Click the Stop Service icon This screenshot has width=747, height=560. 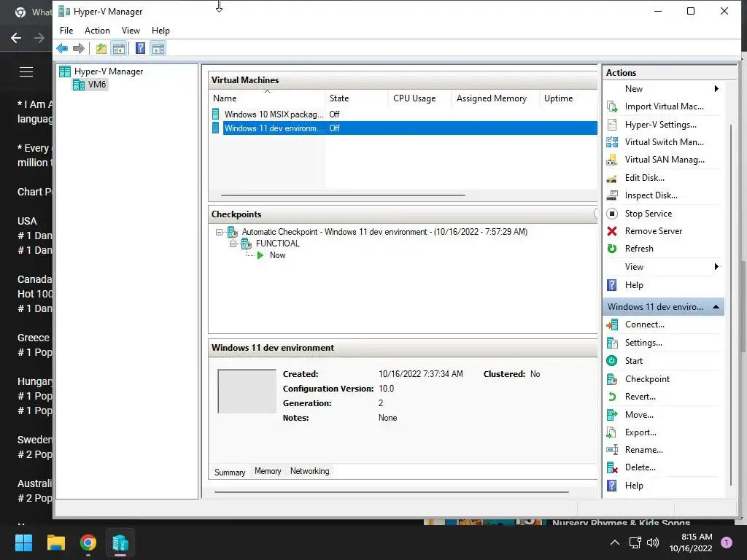coord(612,214)
